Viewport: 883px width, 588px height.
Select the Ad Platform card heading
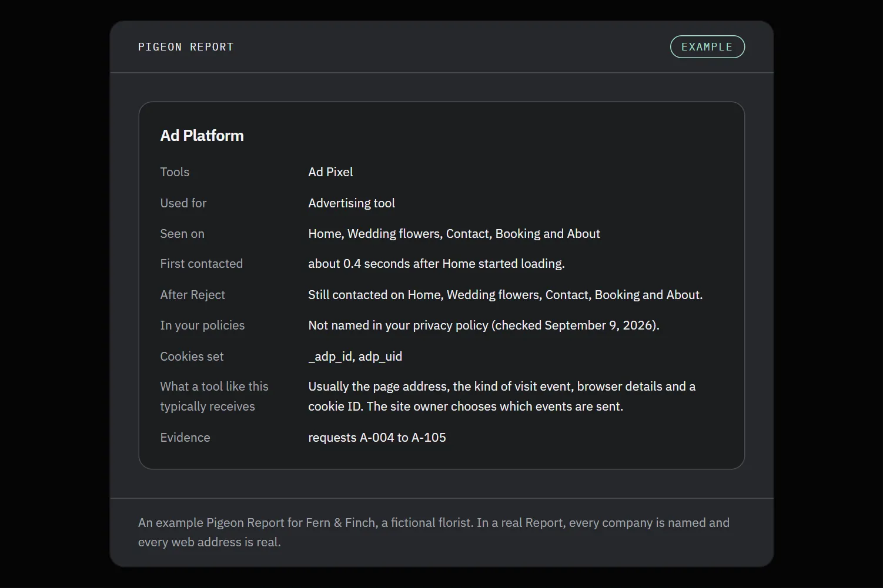[x=202, y=136]
